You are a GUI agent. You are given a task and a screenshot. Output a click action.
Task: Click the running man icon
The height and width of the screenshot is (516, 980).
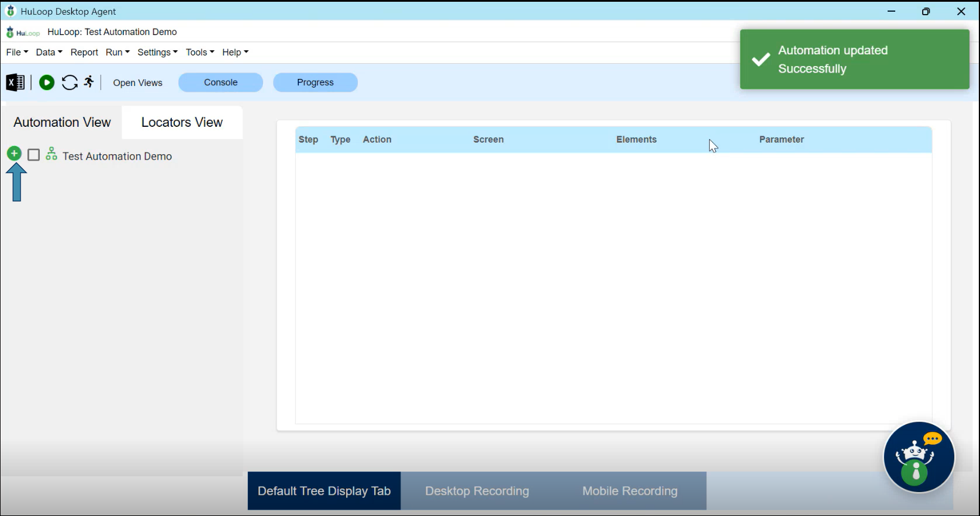89,82
